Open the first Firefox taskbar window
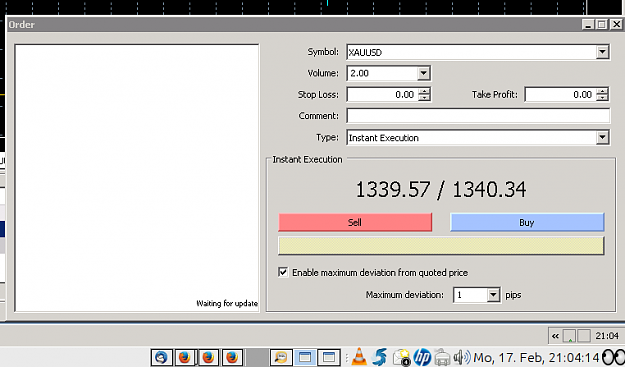Viewport: 625px width, 367px height. 185,357
